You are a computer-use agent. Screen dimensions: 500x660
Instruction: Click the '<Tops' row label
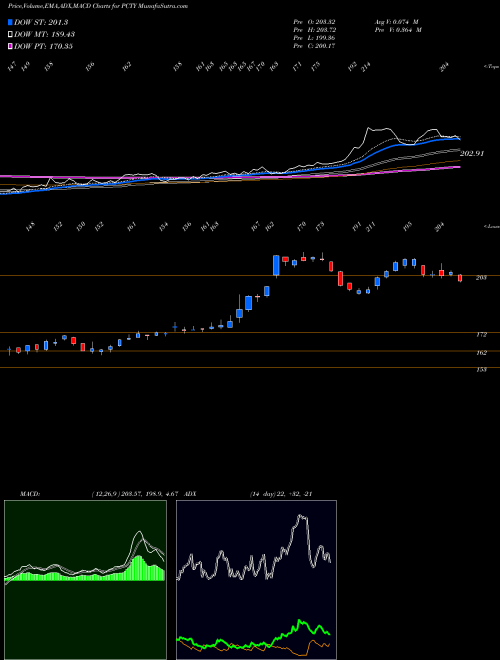pos(491,67)
